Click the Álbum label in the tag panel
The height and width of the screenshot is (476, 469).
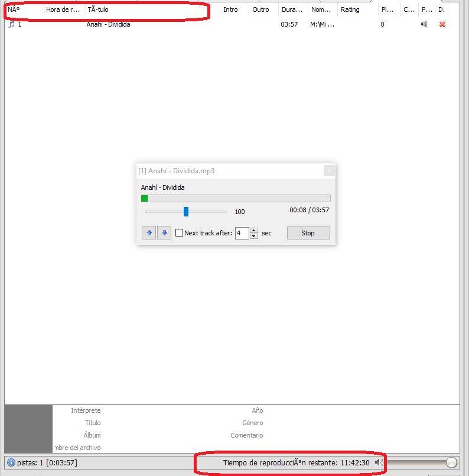[x=92, y=435]
